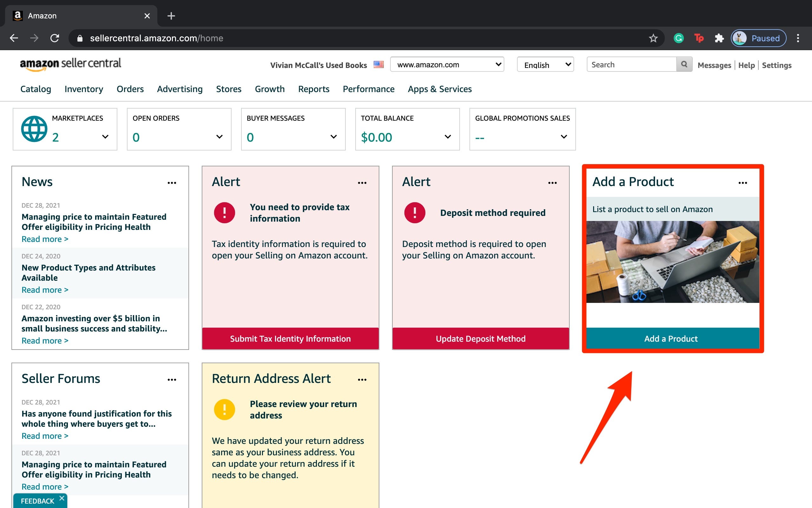Screen dimensions: 812x508
Task: Read more about Featured Offer eligibility news
Action: 45,239
